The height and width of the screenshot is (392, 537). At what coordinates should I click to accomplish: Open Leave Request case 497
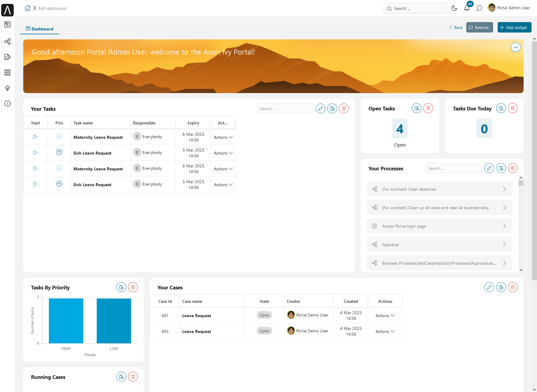tap(197, 316)
